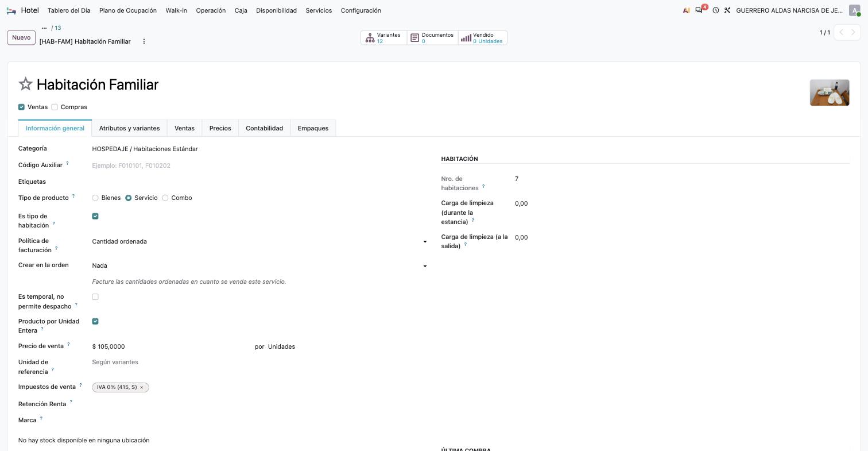Open Vendido 0 Unidades stat button
Screen dimensions: 868x451
tap(483, 38)
